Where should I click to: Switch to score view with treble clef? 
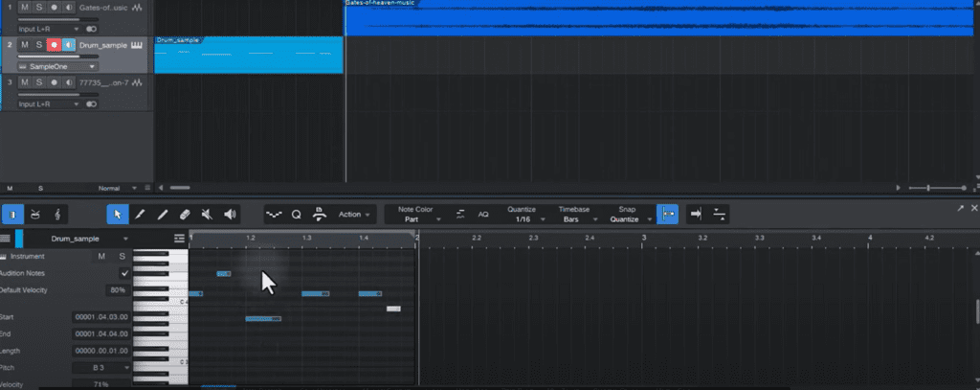(57, 215)
